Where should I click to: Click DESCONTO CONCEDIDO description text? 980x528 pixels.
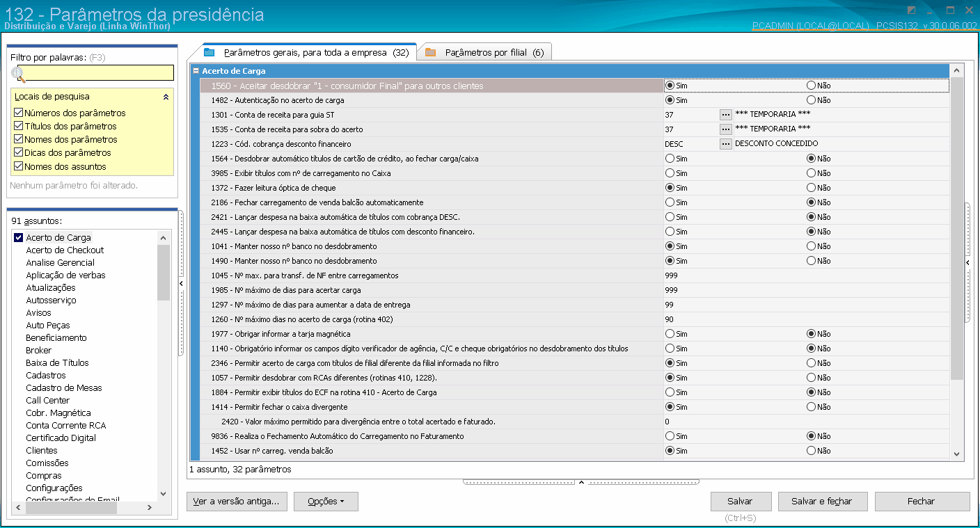(776, 144)
